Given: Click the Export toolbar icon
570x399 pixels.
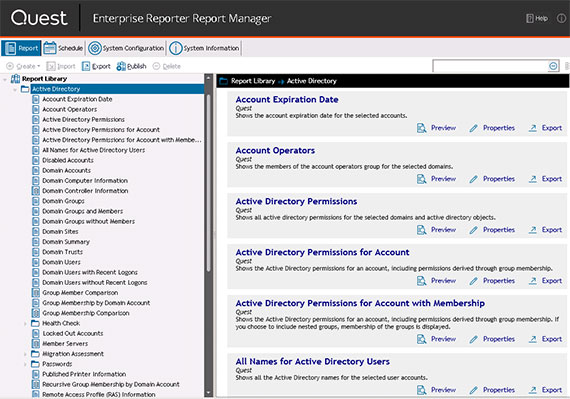Looking at the screenshot, I should (86, 66).
